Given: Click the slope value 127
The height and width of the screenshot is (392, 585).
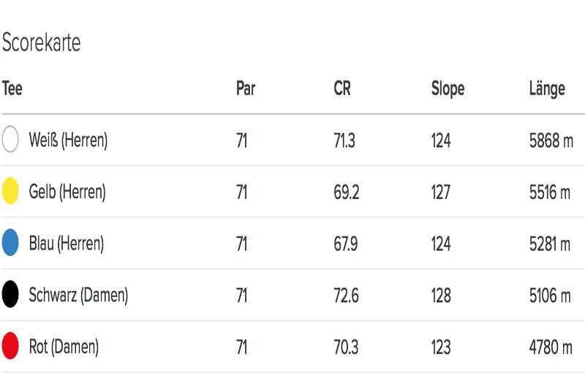Looking at the screenshot, I should [x=441, y=192].
